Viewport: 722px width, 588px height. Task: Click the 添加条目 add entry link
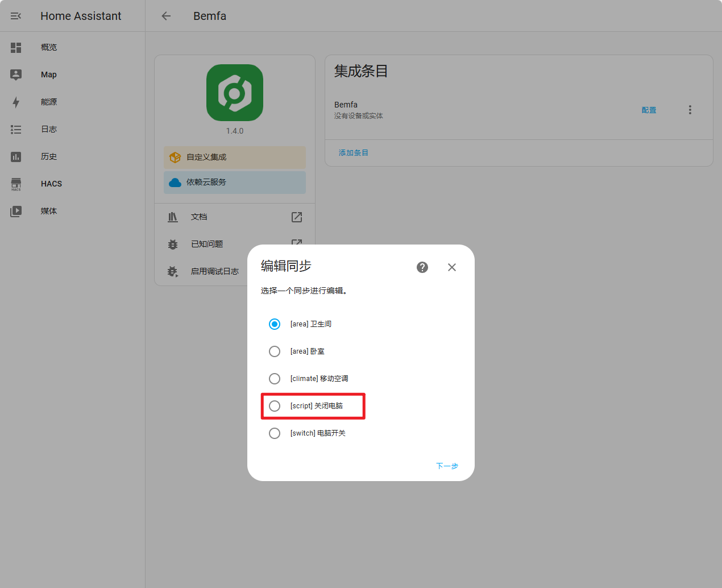coord(354,153)
